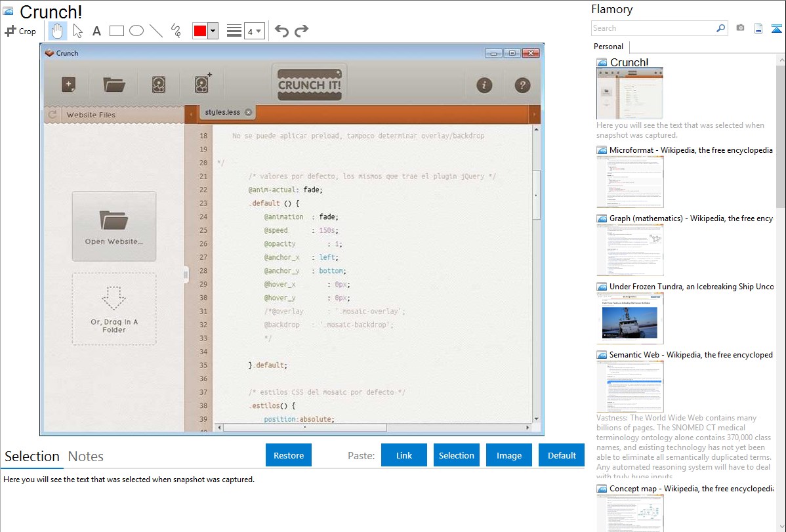The width and height of the screenshot is (786, 532).
Task: Click the Open Website button
Action: (x=114, y=226)
